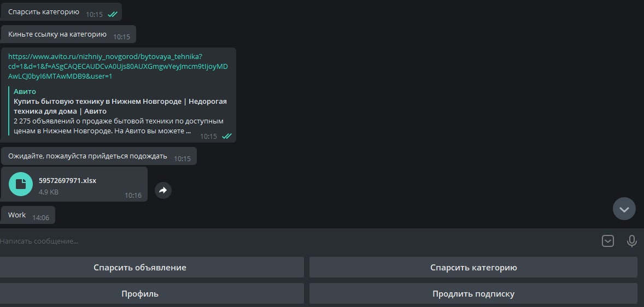Select the "Work" message bubble

tap(17, 215)
